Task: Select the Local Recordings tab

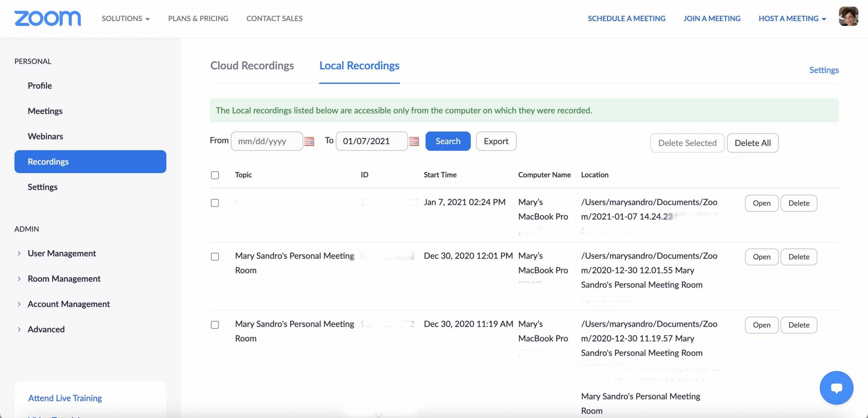Action: (359, 66)
